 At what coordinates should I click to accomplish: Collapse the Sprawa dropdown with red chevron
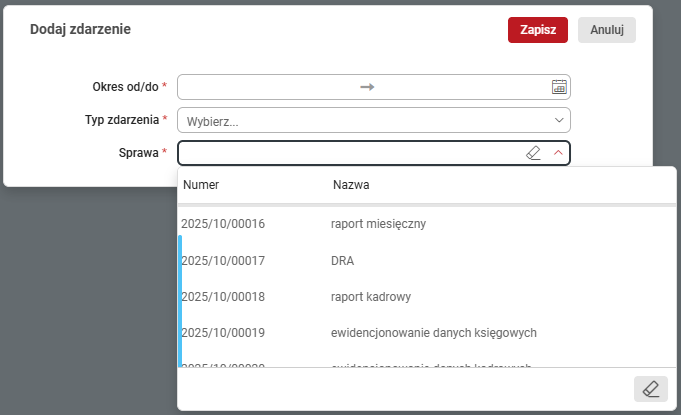[x=559, y=153]
